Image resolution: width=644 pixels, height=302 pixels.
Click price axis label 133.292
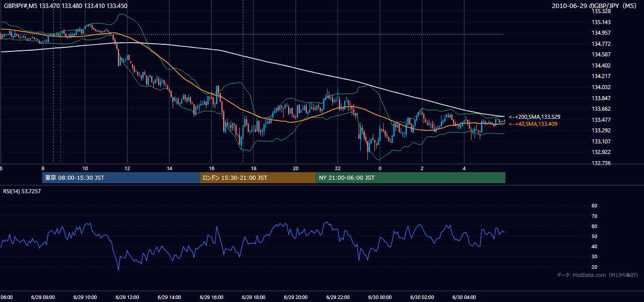(x=602, y=131)
